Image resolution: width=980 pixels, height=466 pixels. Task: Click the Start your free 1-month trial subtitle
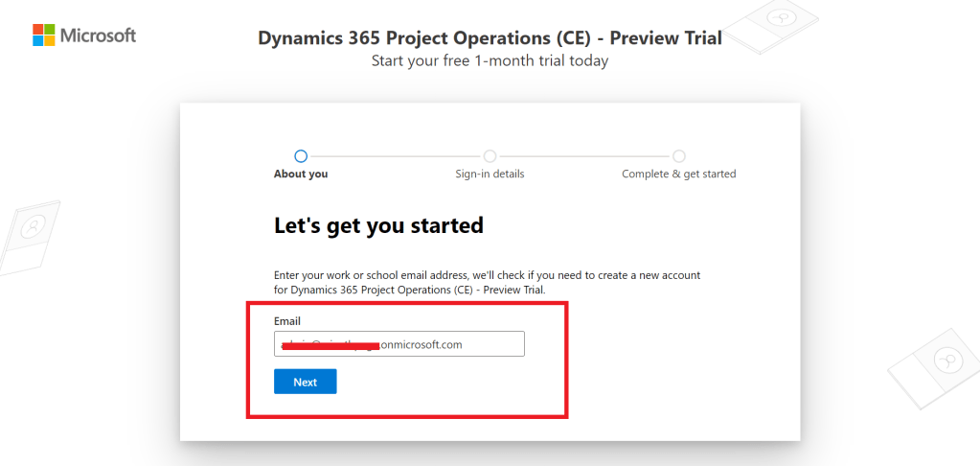tap(490, 60)
